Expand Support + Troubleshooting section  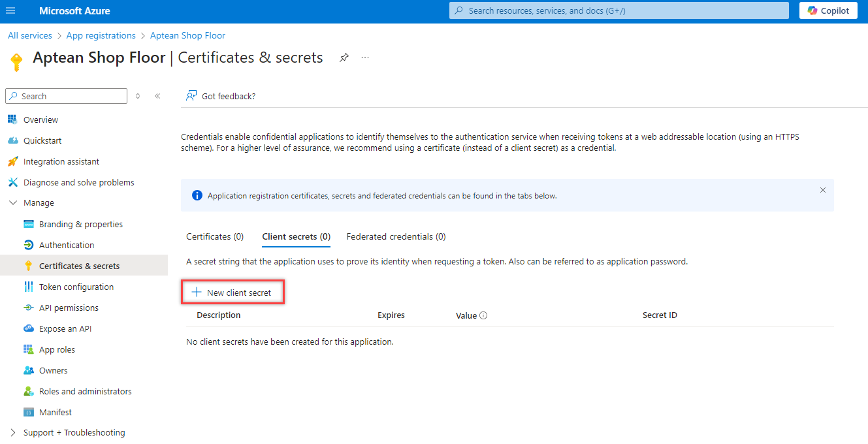pos(13,432)
